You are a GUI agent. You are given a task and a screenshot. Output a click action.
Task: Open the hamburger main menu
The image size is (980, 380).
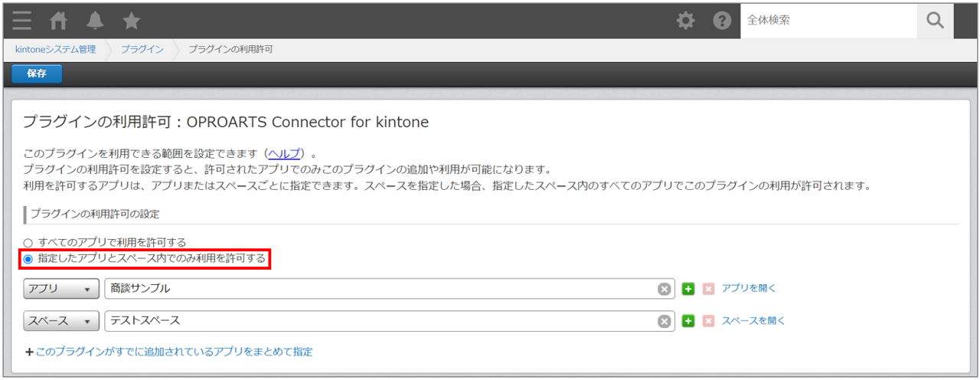(x=22, y=21)
